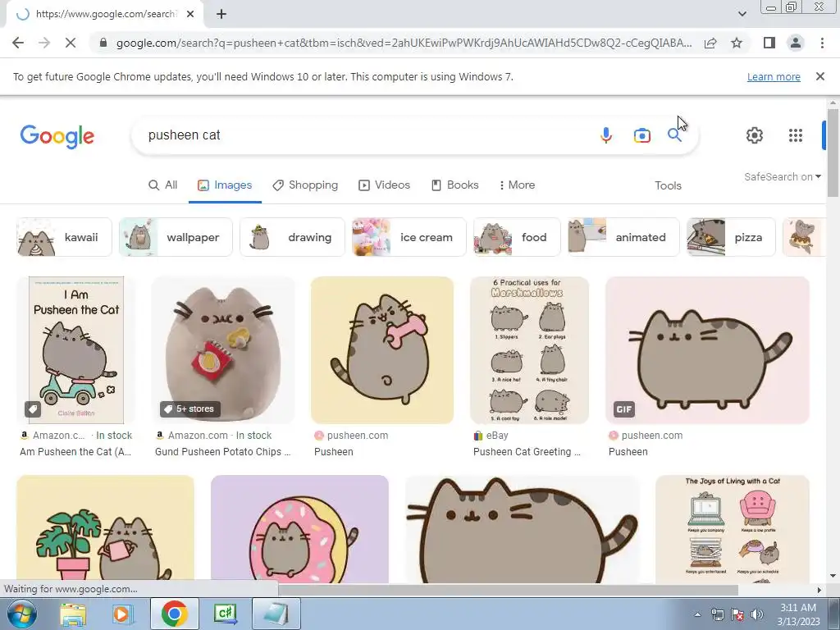Open Google apps grid icon

[x=796, y=135]
